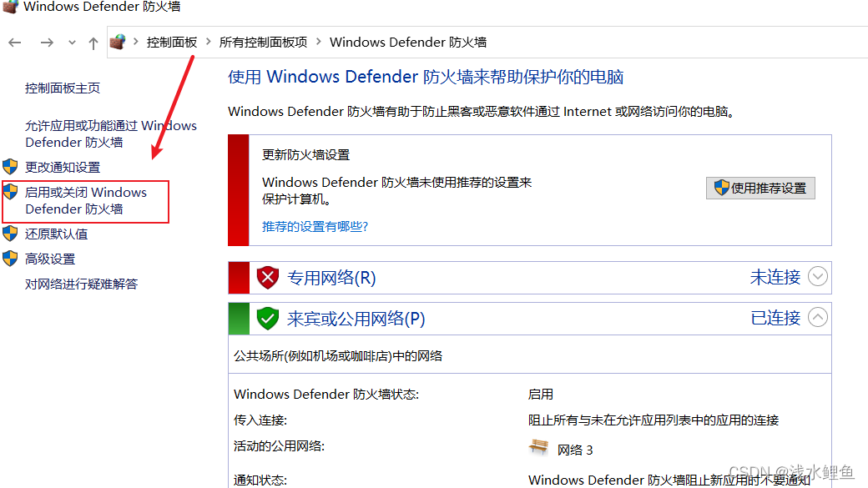Expand chevron before 控制面板 breadcrumb

pos(135,42)
